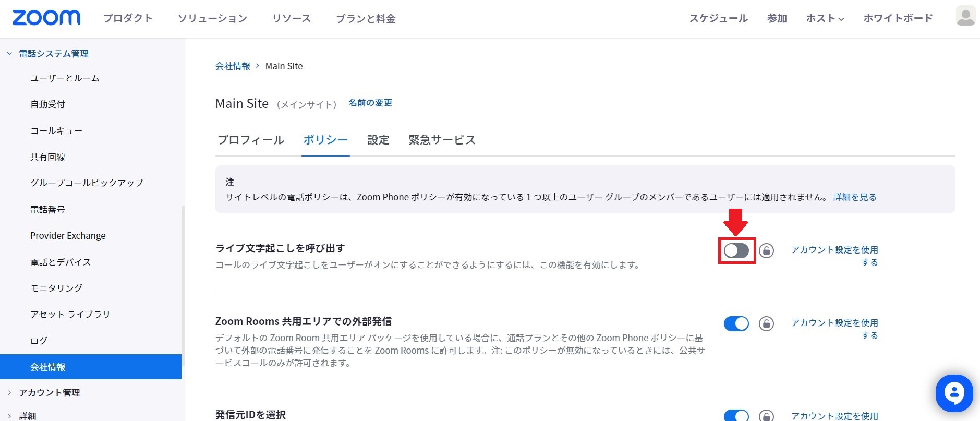Toggle the 発信元IDを選択 switch
Viewport: 980px width, 421px height.
736,415
